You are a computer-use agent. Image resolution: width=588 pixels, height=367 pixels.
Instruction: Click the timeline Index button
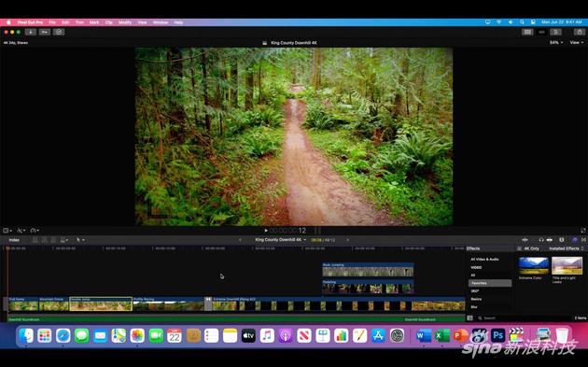pos(14,240)
